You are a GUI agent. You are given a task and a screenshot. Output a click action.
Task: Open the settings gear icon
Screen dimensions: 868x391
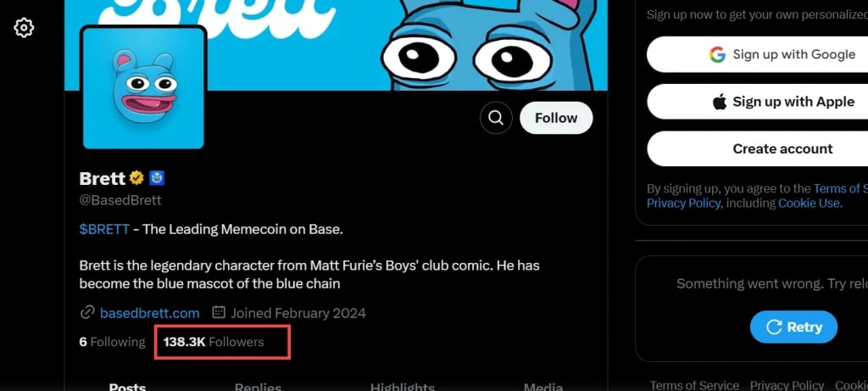(24, 28)
